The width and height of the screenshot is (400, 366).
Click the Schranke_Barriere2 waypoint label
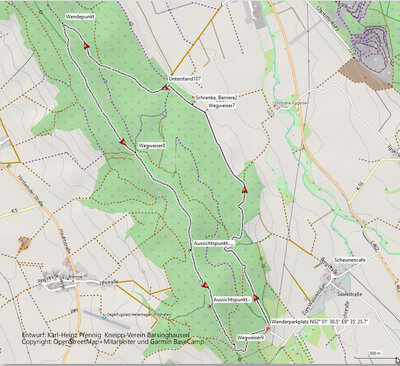point(217,98)
